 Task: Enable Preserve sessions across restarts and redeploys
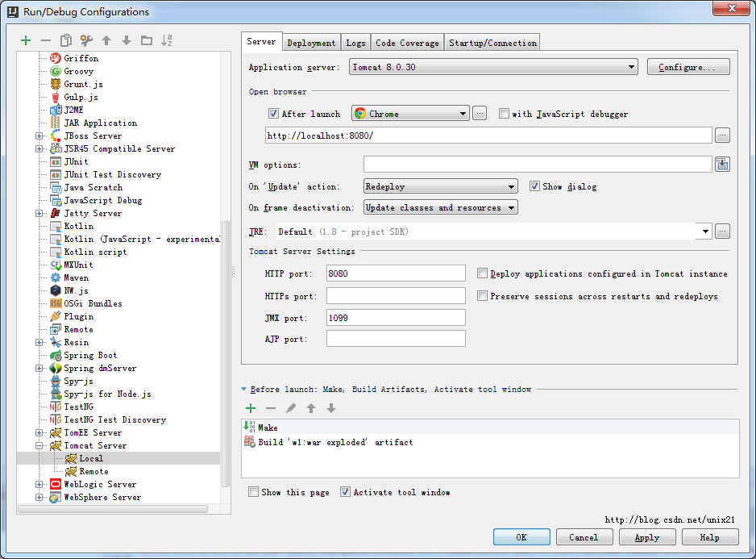[482, 295]
